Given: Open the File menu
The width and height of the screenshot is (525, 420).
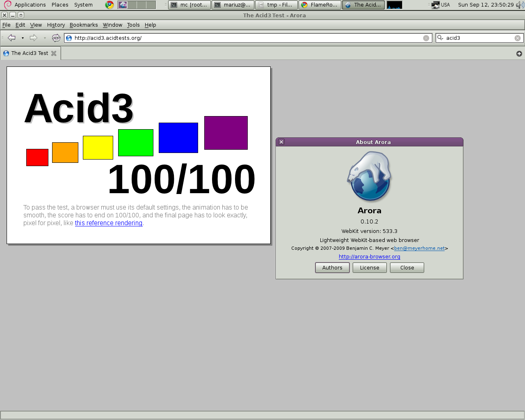Looking at the screenshot, I should [x=7, y=25].
